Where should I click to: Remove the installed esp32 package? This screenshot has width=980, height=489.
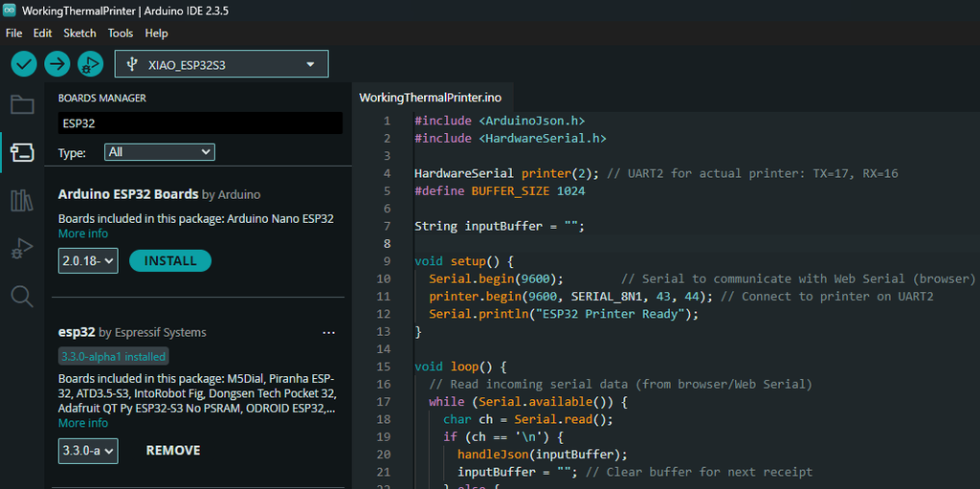click(x=173, y=451)
